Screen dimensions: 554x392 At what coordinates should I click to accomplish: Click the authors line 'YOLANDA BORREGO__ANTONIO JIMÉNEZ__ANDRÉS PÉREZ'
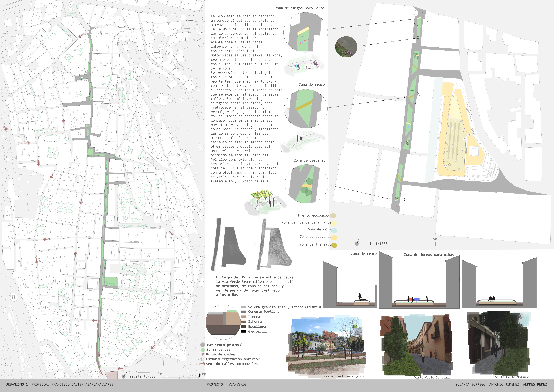coord(501,384)
